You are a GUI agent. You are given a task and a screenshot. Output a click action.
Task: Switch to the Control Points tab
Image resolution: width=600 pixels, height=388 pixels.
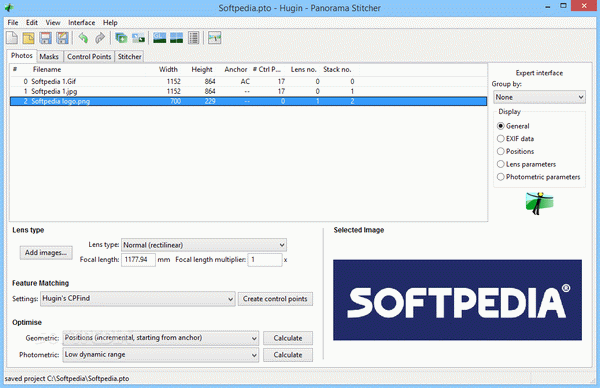click(89, 57)
